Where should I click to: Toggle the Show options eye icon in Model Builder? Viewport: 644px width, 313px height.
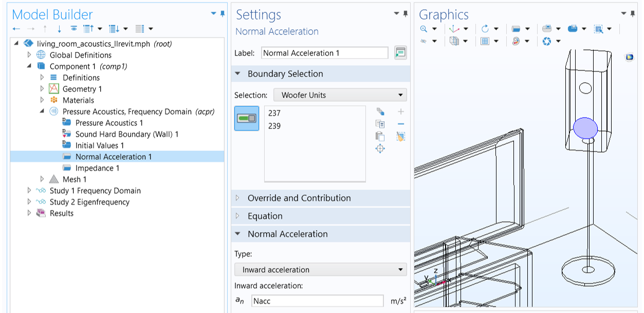74,29
